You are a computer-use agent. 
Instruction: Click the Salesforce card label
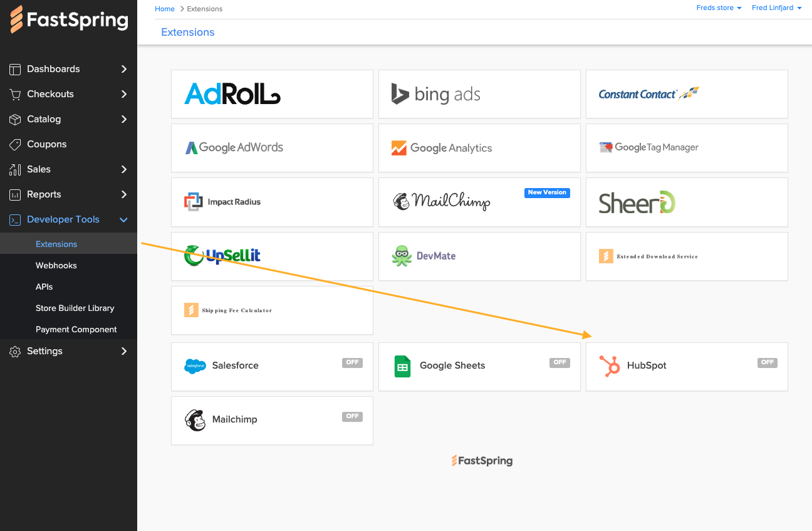point(235,365)
